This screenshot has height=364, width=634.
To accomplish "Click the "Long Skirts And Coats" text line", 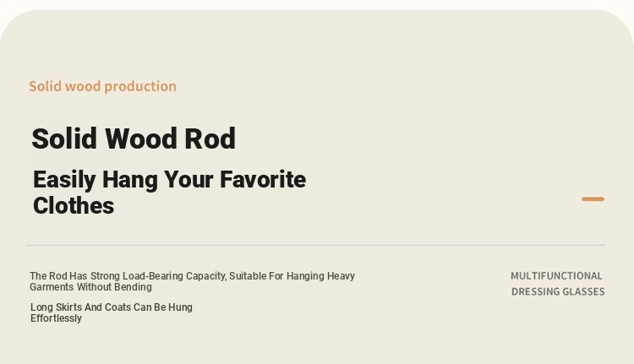I will click(x=112, y=307).
